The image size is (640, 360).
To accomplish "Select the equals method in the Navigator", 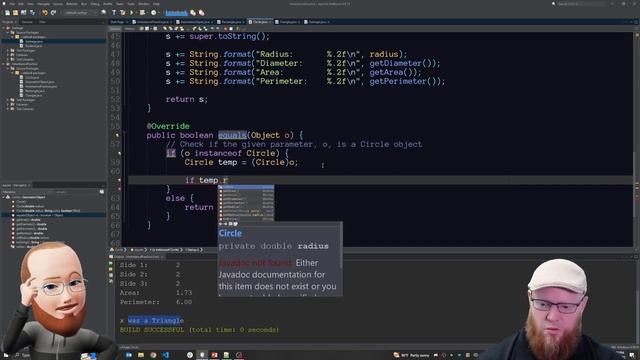I will pyautogui.click(x=40, y=215).
